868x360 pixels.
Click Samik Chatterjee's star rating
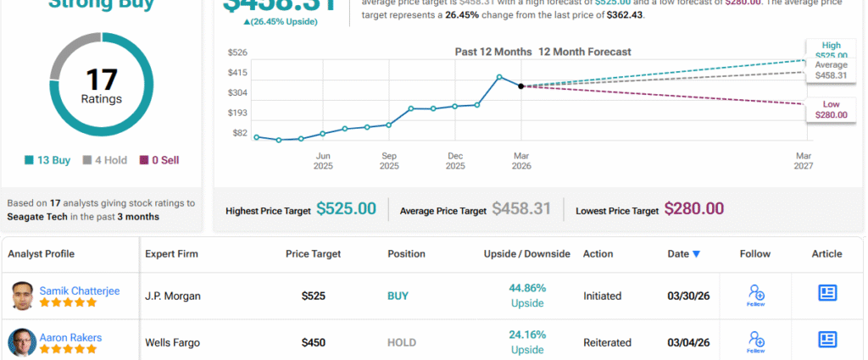[x=68, y=302]
